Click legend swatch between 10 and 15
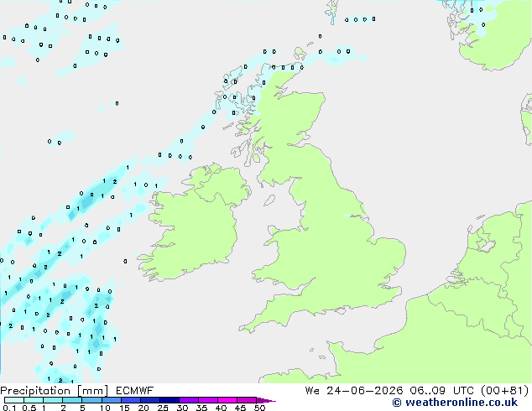The height and width of the screenshot is (411, 532). [111, 400]
